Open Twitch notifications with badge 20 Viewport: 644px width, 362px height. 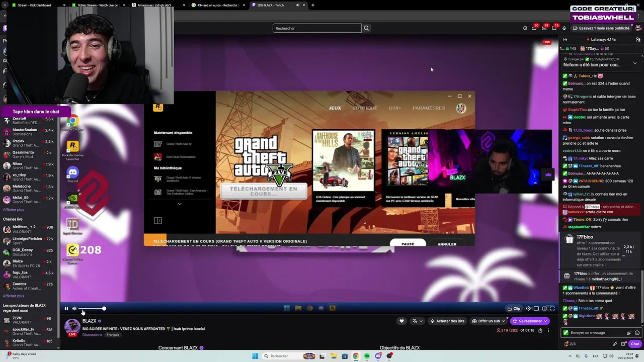tap(534, 28)
